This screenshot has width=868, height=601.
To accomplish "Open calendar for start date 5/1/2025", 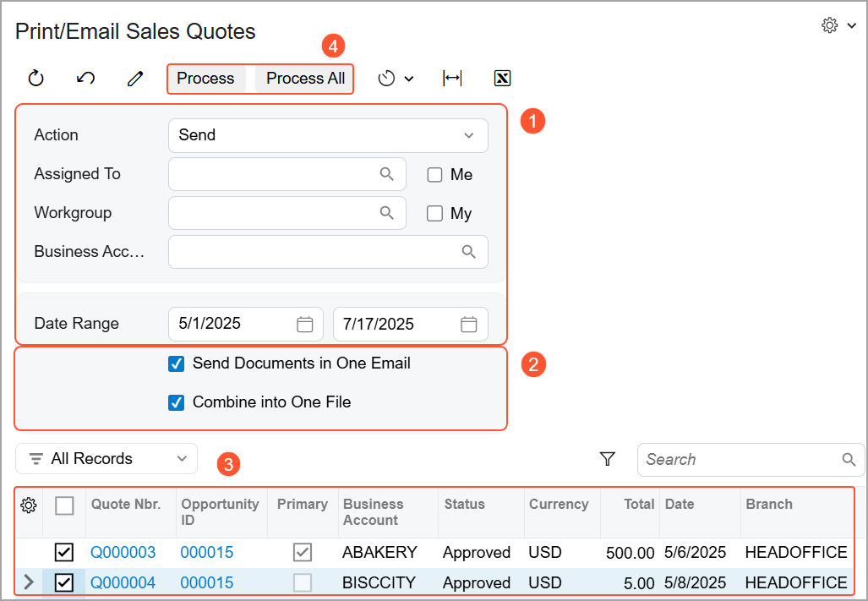I will coord(305,324).
